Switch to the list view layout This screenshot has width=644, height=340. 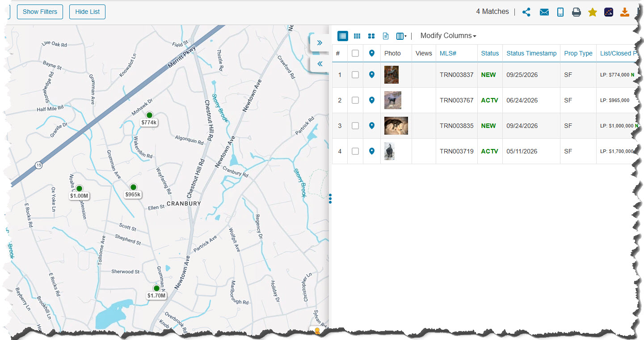pyautogui.click(x=343, y=36)
